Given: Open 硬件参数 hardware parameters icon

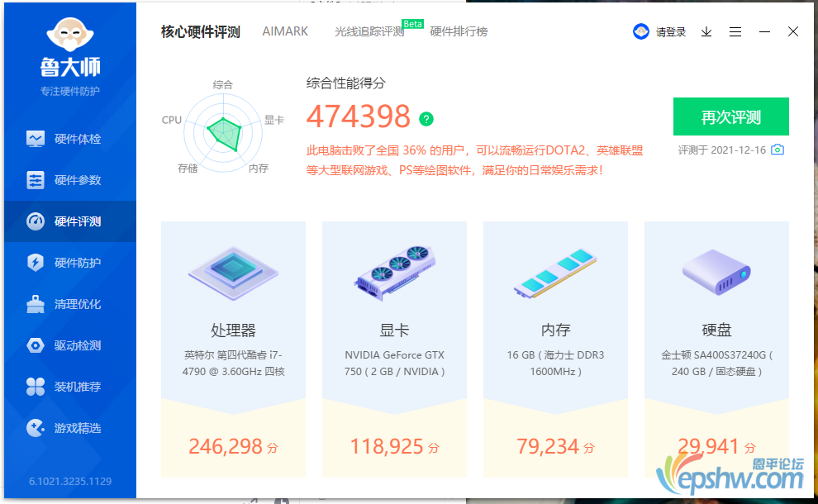Looking at the screenshot, I should pos(36,180).
